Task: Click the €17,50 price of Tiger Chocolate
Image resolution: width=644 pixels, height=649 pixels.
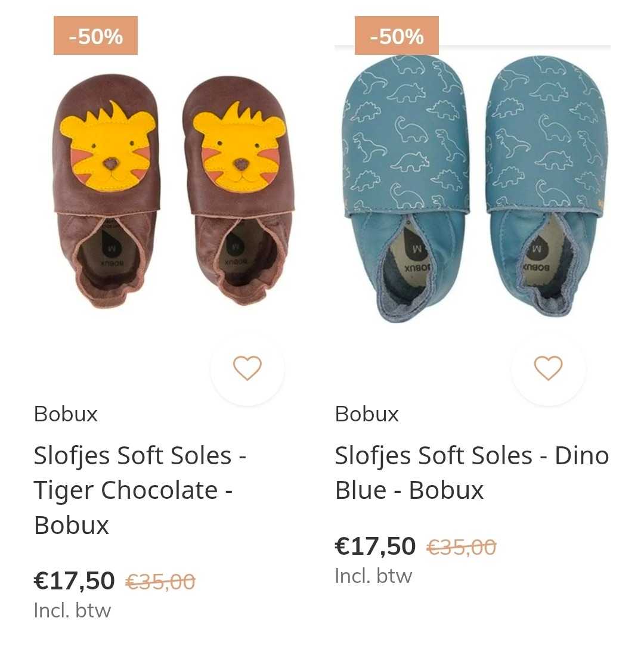Action: [73, 580]
